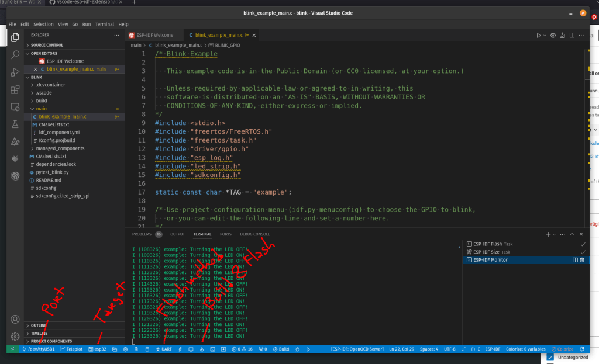The image size is (599, 364).
Task: Open the new terminal launch profile dropdown
Action: point(554,234)
